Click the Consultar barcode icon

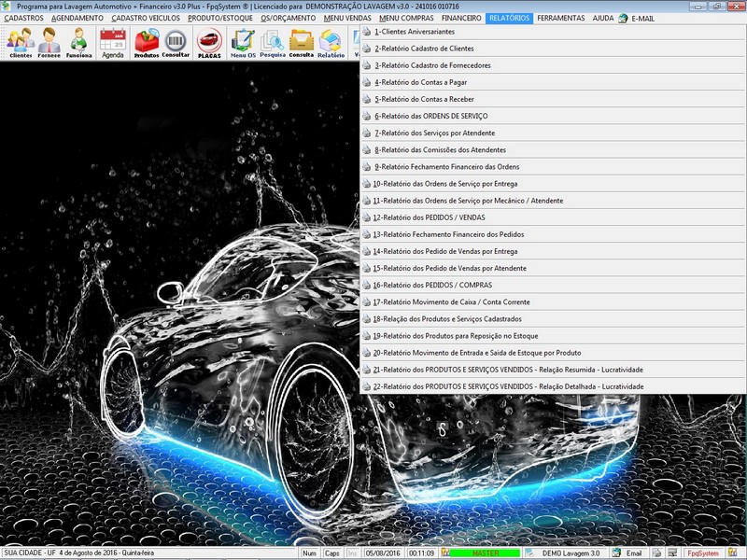click(x=176, y=43)
